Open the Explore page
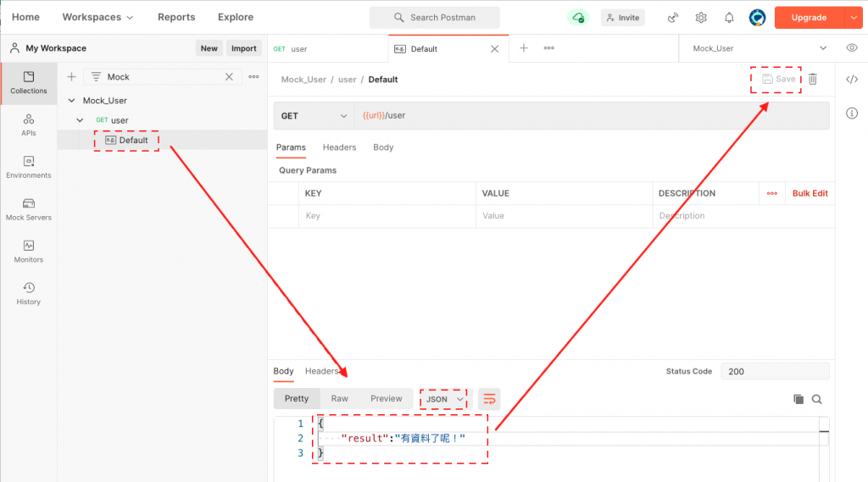 [x=236, y=17]
